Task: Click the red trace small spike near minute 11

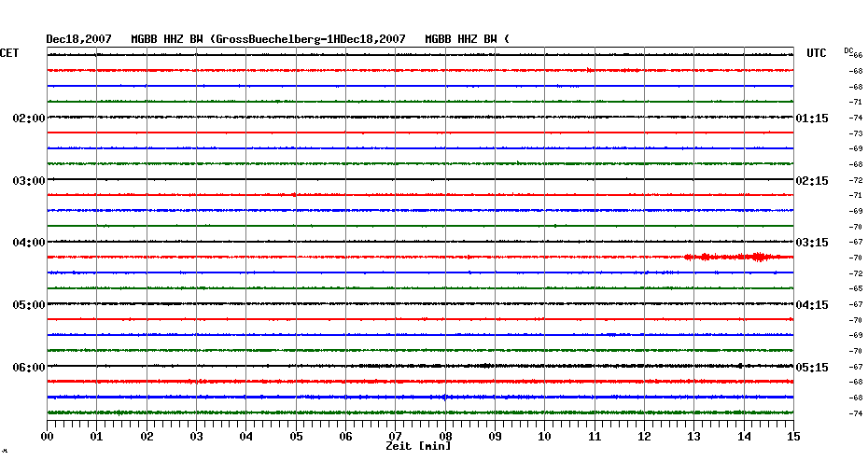Action: 590,70
